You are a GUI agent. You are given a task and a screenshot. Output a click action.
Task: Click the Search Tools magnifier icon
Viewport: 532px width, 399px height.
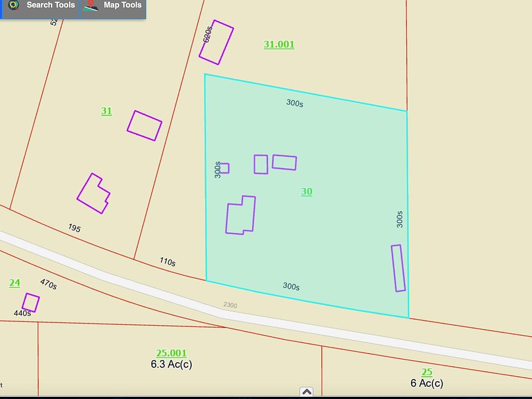[x=13, y=6]
